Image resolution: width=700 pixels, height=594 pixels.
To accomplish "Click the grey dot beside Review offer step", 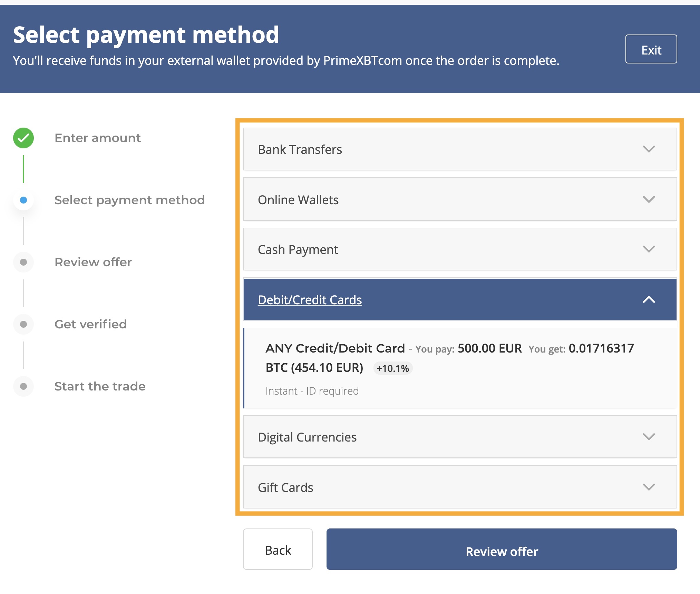I will [x=23, y=262].
